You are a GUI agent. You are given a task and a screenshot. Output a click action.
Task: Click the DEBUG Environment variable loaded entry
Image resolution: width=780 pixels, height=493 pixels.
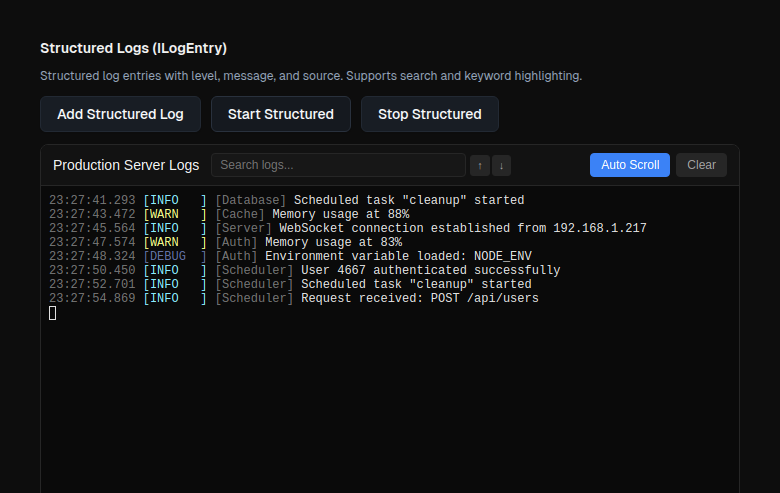tap(390, 256)
